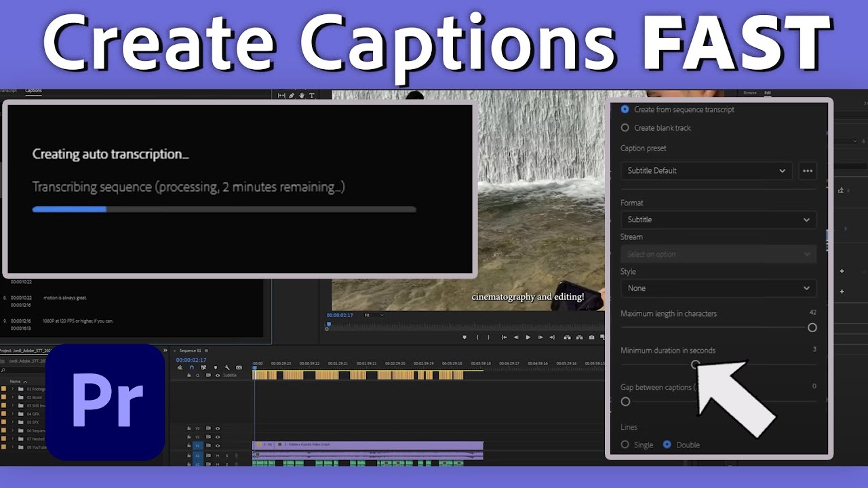Toggle lock on Subtitle track
The height and width of the screenshot is (488, 868).
click(189, 375)
